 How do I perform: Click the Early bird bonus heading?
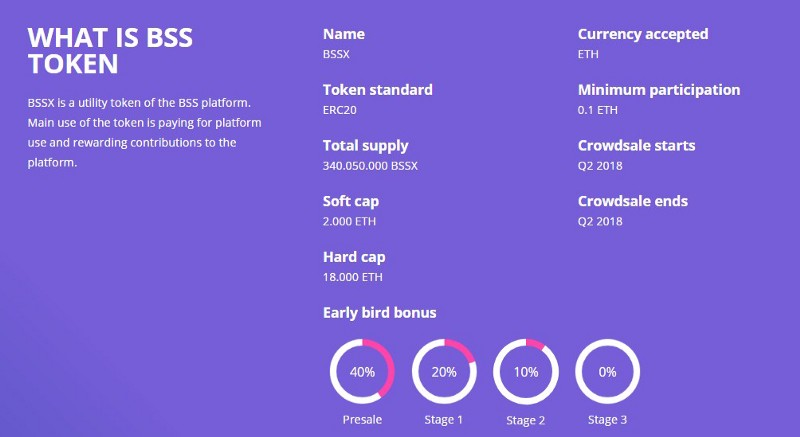click(380, 313)
